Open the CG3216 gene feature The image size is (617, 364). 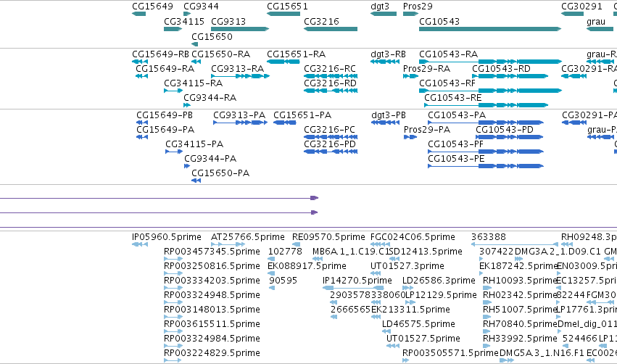click(331, 29)
